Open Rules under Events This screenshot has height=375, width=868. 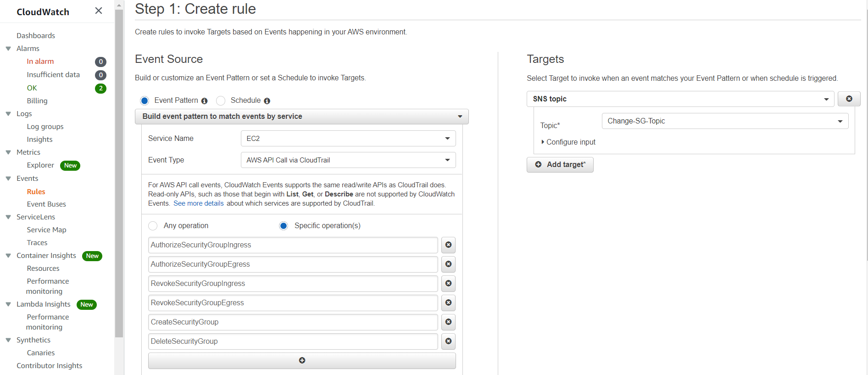36,192
